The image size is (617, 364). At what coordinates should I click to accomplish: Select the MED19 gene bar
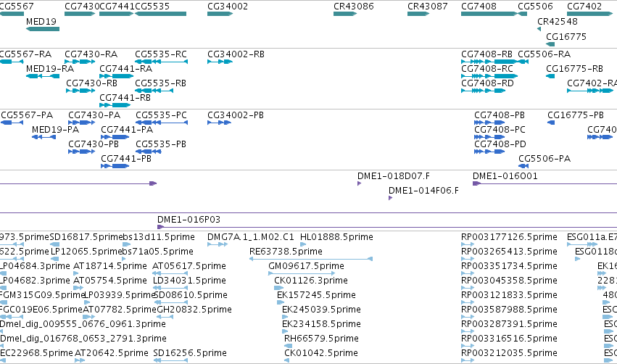(x=43, y=29)
